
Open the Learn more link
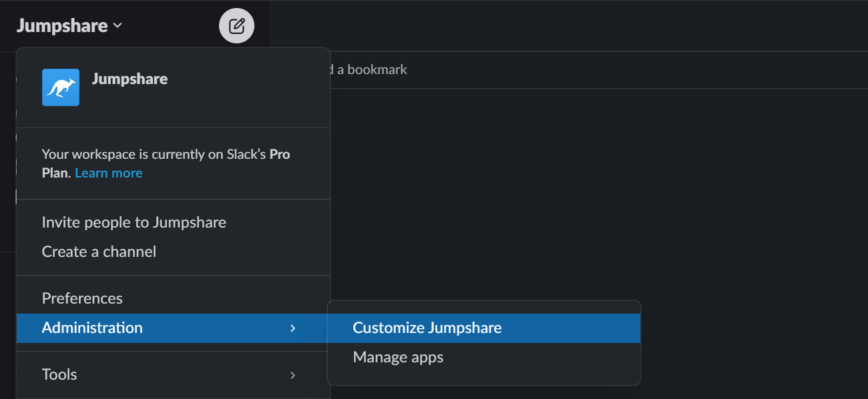pyautogui.click(x=109, y=173)
